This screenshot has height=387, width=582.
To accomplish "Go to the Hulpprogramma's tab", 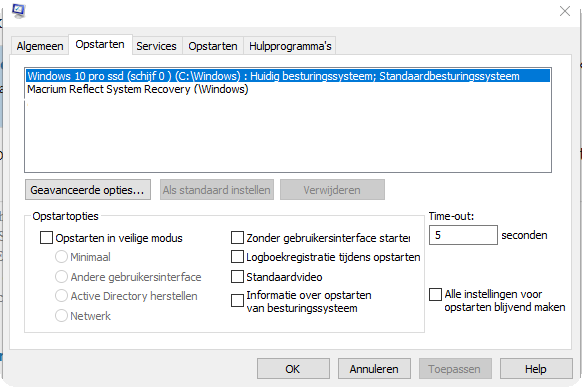I will click(x=290, y=46).
